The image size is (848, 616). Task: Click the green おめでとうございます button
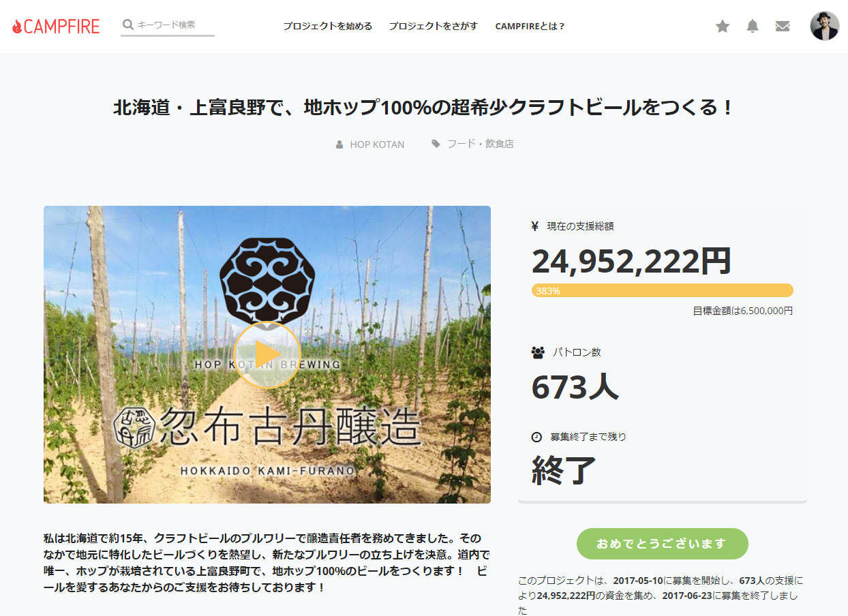tap(662, 544)
